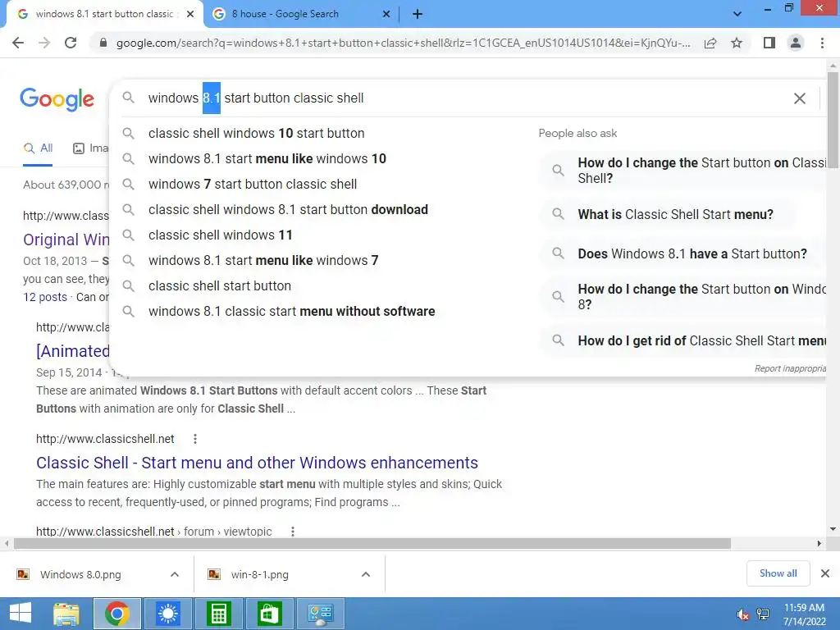Image resolution: width=840 pixels, height=630 pixels.
Task: View site information lock icon
Action: [103, 43]
